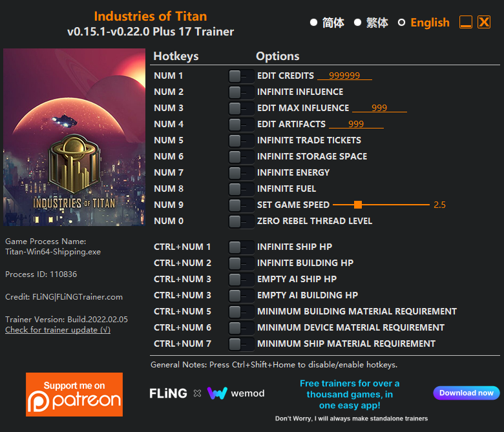Click the Edit Credits value field
Viewport: 504px width, 432px height.
pyautogui.click(x=344, y=76)
